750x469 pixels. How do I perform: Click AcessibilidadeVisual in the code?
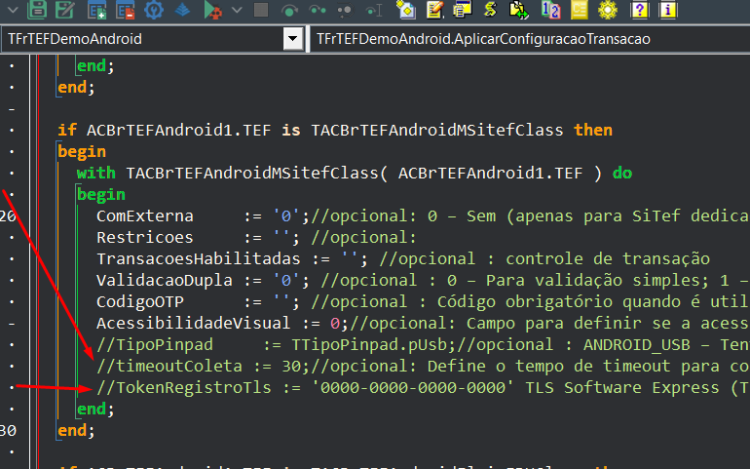pos(193,324)
